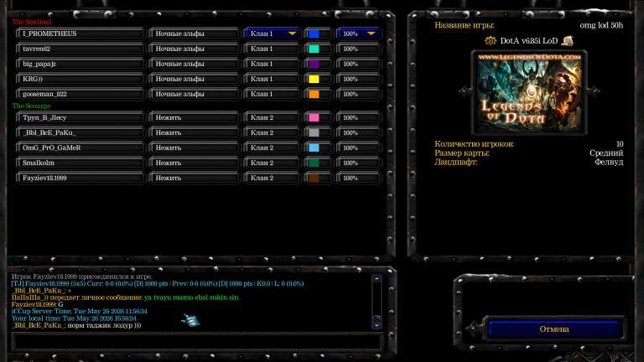Click the iCCup Server Time chat line
Image resolution: width=644 pixels, height=362 pixels.
click(x=80, y=312)
